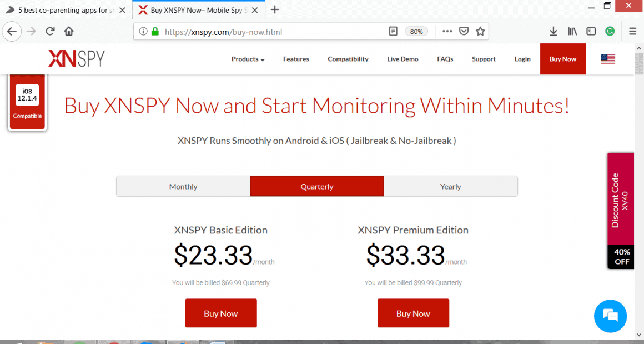Close the Buy XNSPY Now tab
Viewport: 644px width, 344px height.
click(x=255, y=10)
